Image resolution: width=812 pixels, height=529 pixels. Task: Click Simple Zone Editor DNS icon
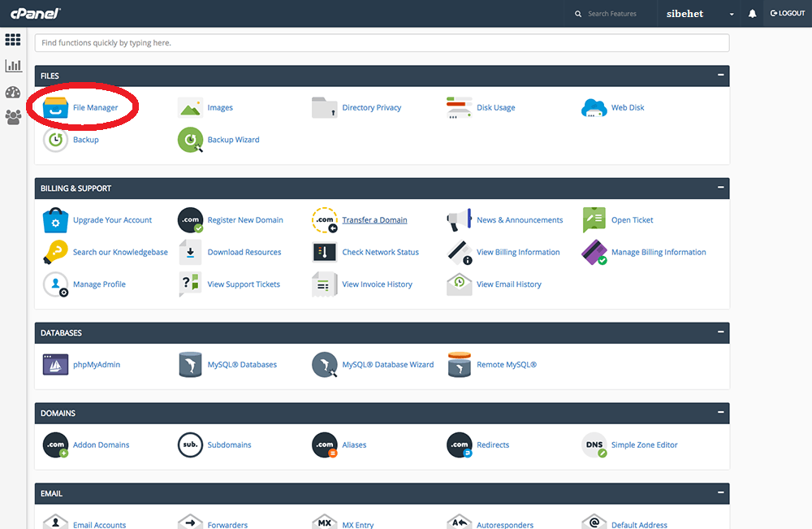tap(594, 445)
